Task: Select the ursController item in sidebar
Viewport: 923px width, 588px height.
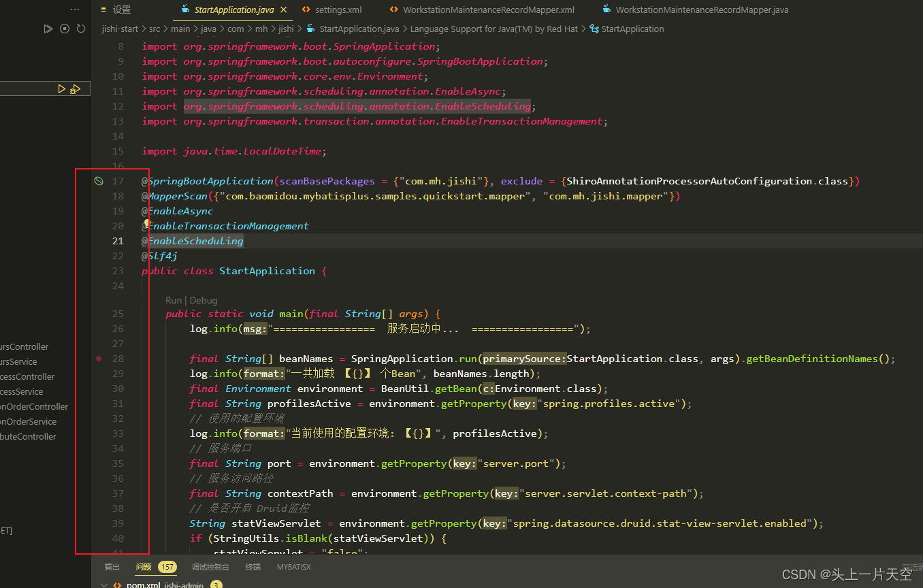Action: 25,347
